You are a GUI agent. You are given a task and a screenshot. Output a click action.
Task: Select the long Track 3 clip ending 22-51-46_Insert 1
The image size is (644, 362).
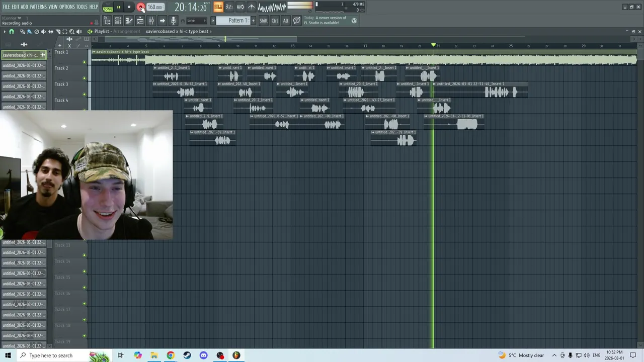(x=480, y=90)
